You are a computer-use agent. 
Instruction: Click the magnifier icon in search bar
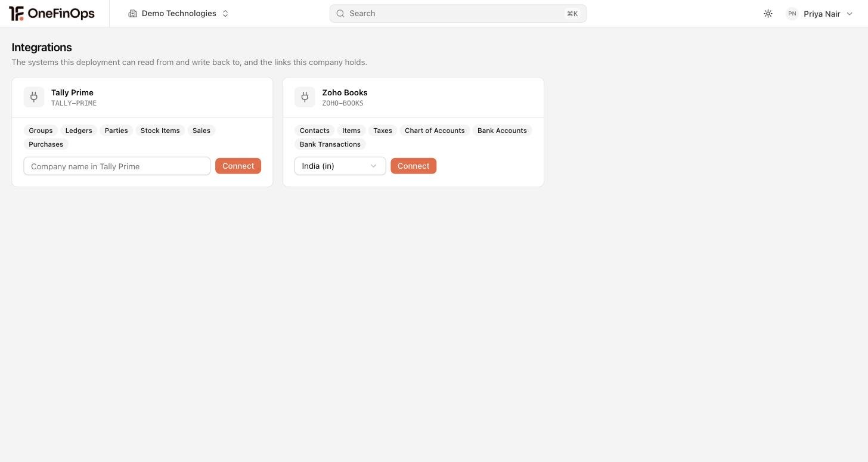[340, 14]
